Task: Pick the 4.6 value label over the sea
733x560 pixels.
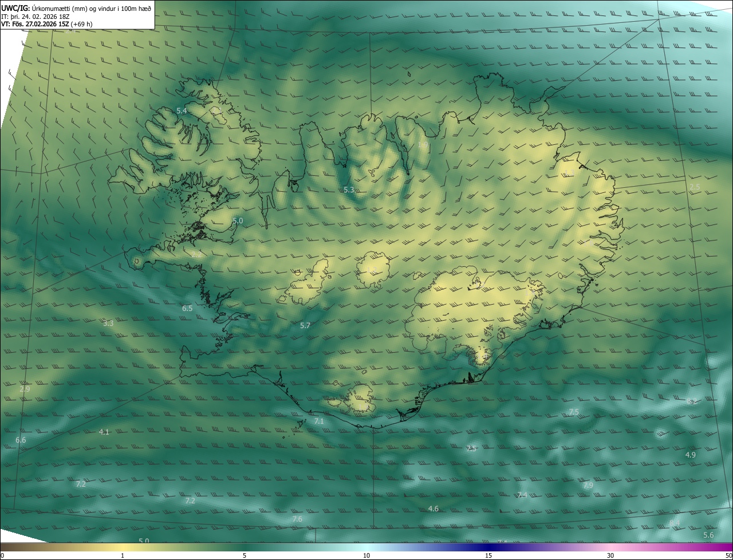Action: coord(434,509)
